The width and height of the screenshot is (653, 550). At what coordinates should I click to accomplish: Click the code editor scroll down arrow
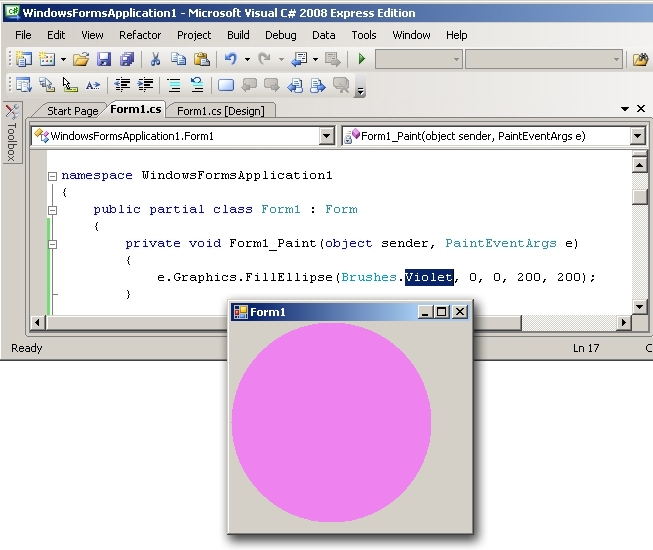coord(639,307)
